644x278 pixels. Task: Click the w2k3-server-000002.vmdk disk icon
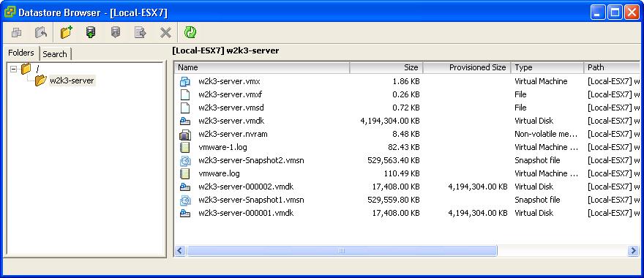pos(185,187)
